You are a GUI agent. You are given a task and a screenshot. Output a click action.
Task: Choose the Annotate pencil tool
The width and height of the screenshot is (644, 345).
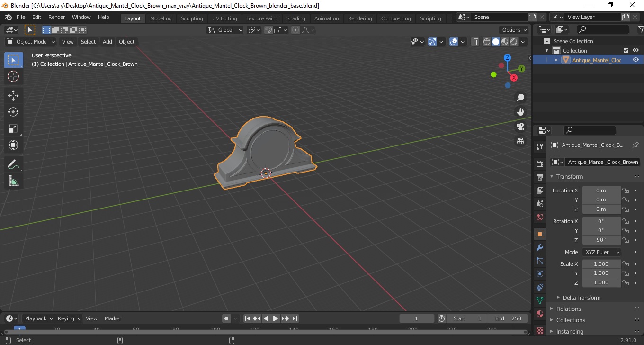tap(13, 165)
